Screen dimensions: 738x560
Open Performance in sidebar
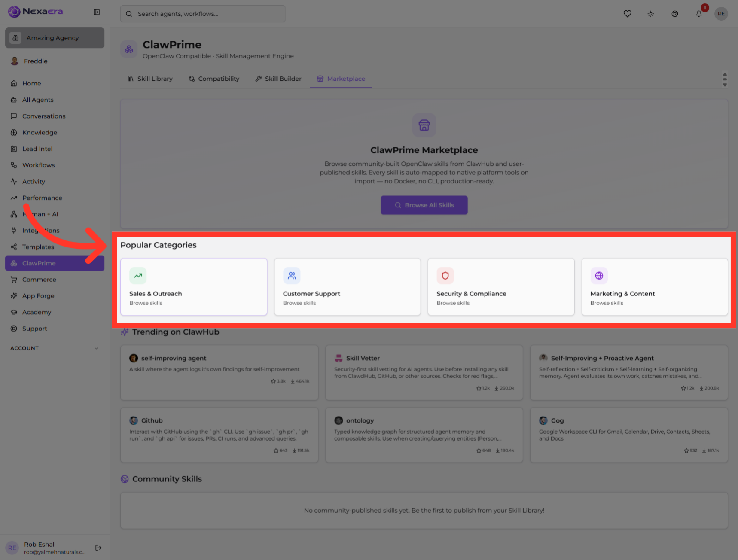(x=55, y=198)
